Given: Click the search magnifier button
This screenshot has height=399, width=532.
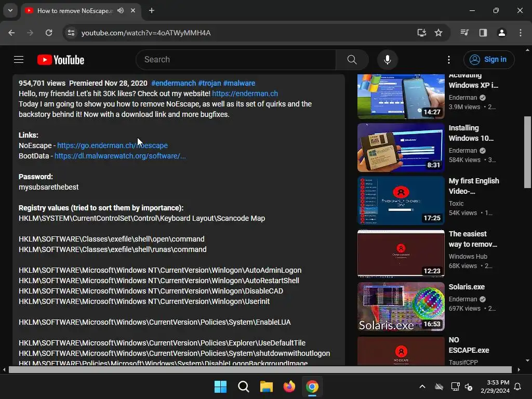Looking at the screenshot, I should pos(352,60).
